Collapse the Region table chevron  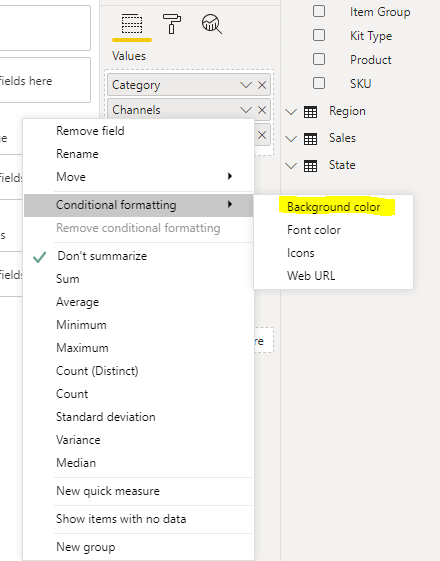coord(291,112)
